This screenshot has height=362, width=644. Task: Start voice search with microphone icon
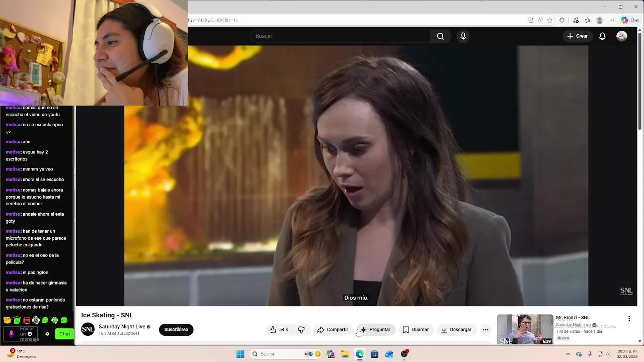coord(463,36)
